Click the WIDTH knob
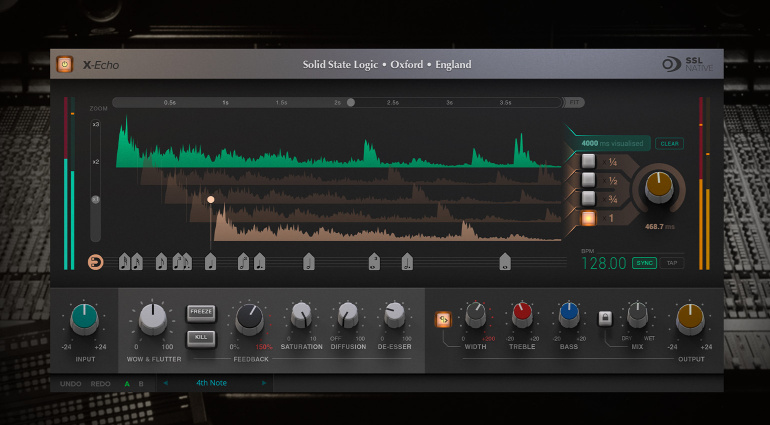Image resolution: width=770 pixels, height=425 pixels. tap(475, 315)
